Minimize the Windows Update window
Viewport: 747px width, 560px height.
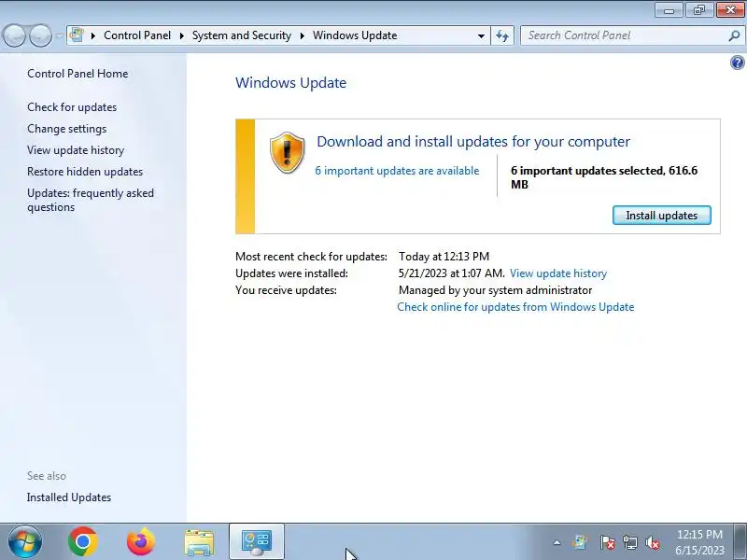(669, 10)
